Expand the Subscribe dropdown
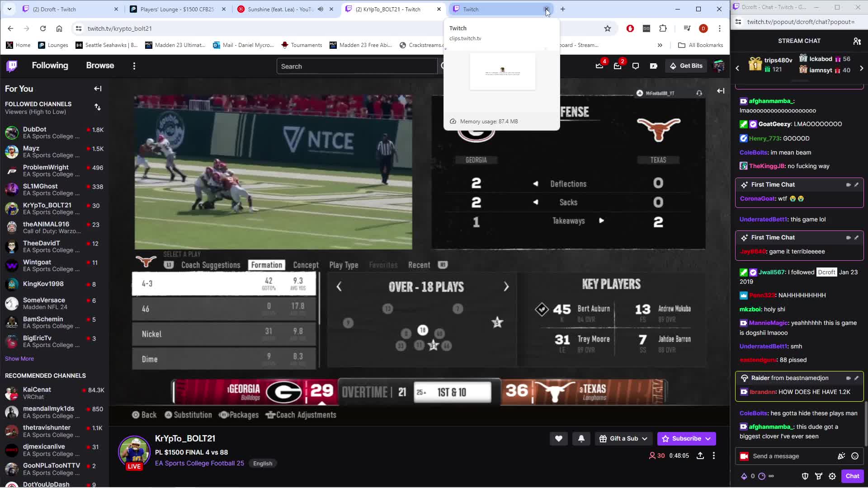868x488 pixels. point(708,439)
